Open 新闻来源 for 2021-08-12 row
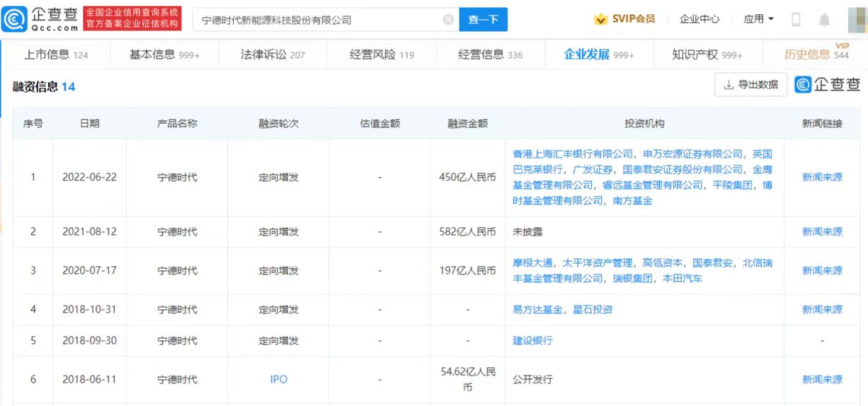The height and width of the screenshot is (406, 868). (822, 231)
